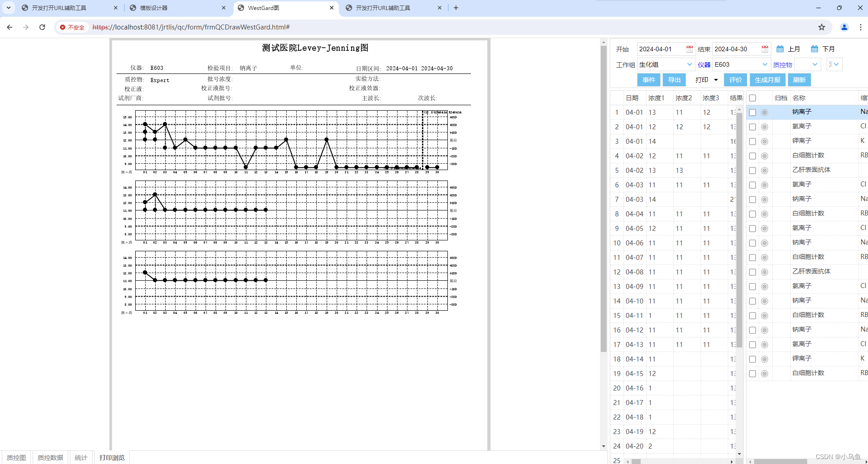The height and width of the screenshot is (464, 868).
Task: Switch to the 质控数据 bottom tab
Action: 50,458
